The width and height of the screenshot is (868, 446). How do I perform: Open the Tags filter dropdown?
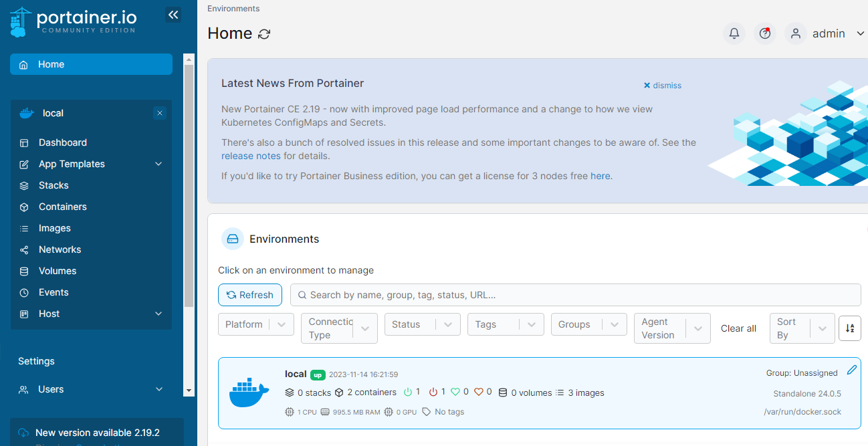click(x=506, y=324)
